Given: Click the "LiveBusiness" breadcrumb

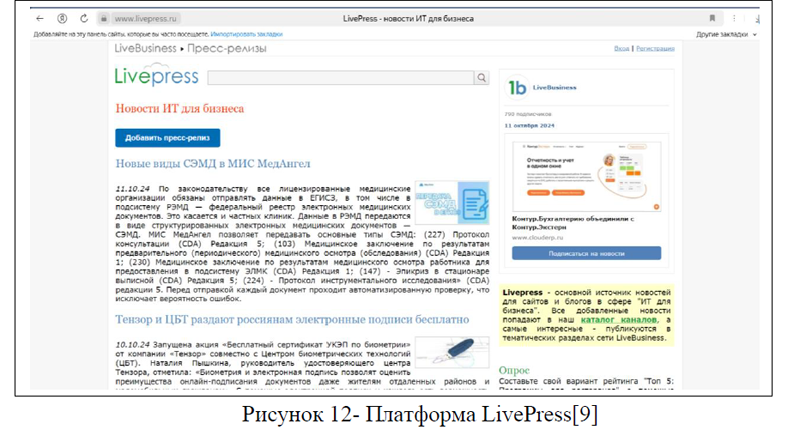Looking at the screenshot, I should 145,48.
